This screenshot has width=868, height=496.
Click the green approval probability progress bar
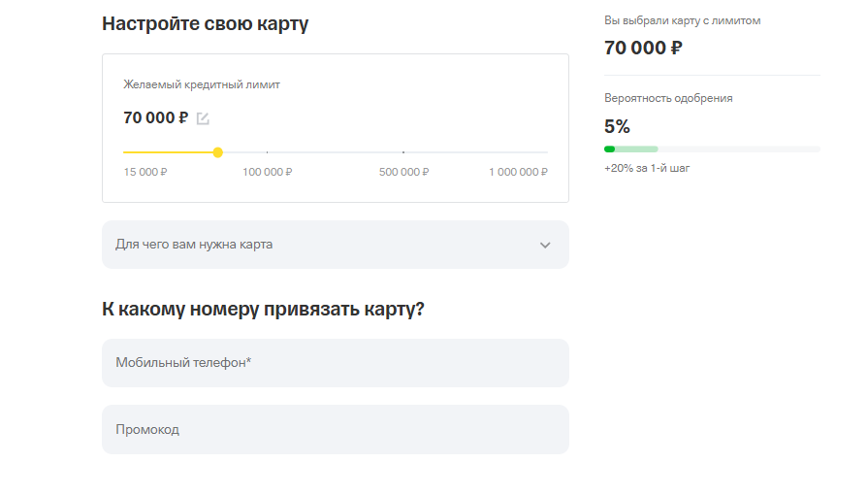pyautogui.click(x=630, y=149)
